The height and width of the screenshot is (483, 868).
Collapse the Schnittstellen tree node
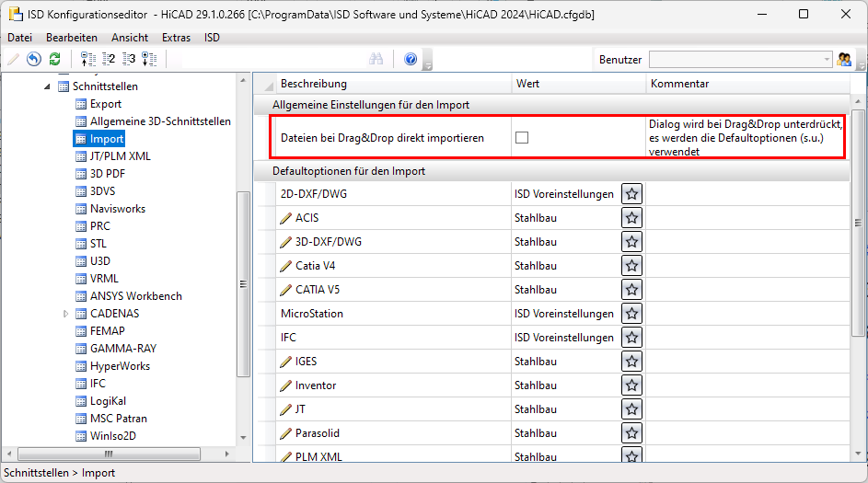tap(47, 86)
